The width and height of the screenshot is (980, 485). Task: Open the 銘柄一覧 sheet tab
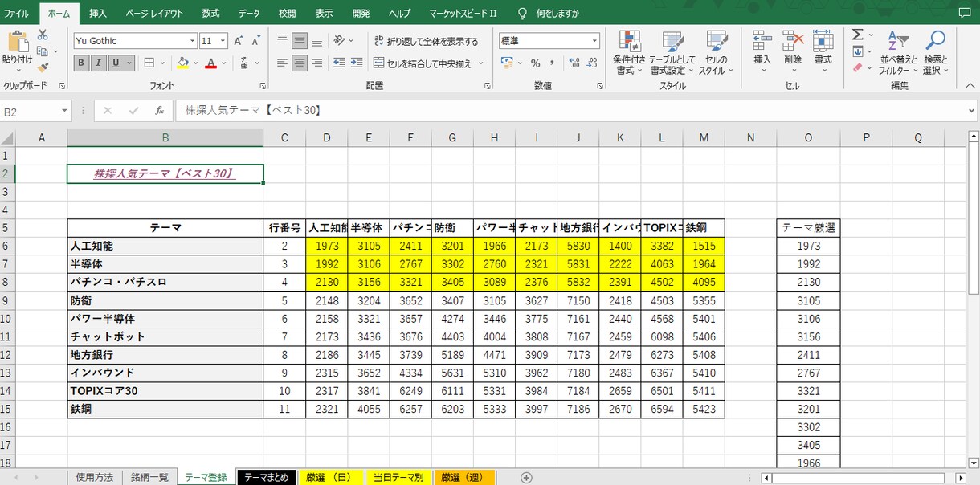(150, 477)
